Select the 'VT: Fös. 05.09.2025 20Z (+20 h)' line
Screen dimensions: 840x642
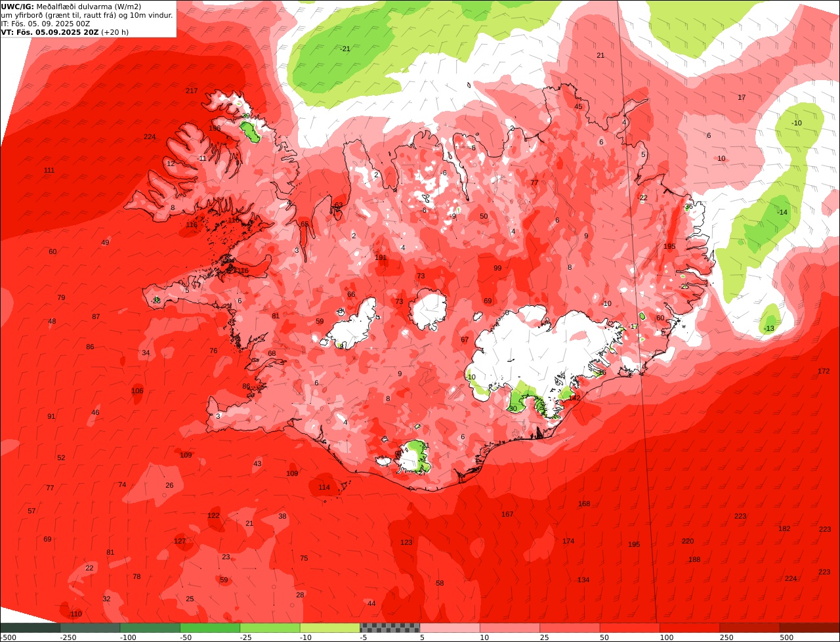coord(65,32)
